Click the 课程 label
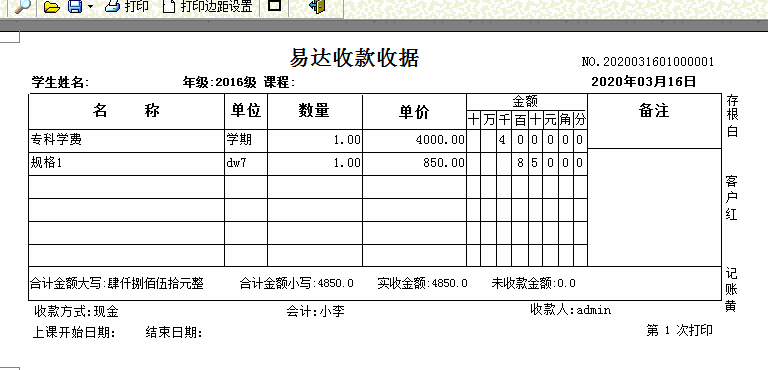 [x=280, y=82]
